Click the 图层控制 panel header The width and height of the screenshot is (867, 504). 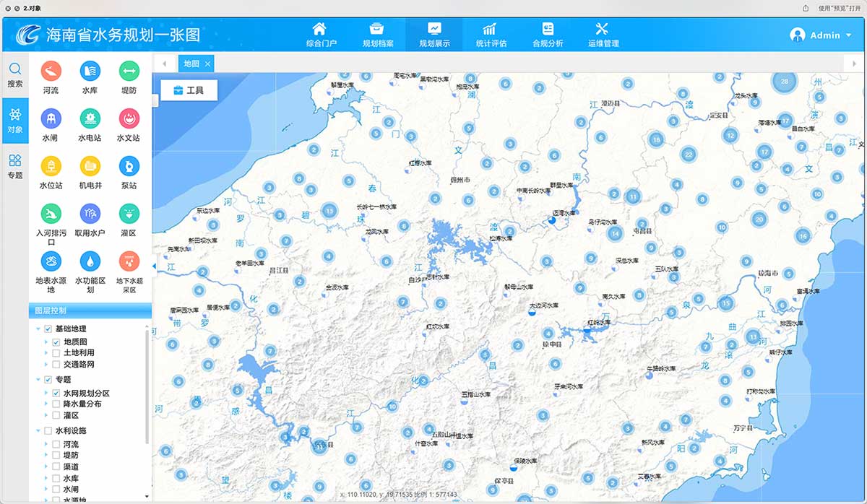90,310
